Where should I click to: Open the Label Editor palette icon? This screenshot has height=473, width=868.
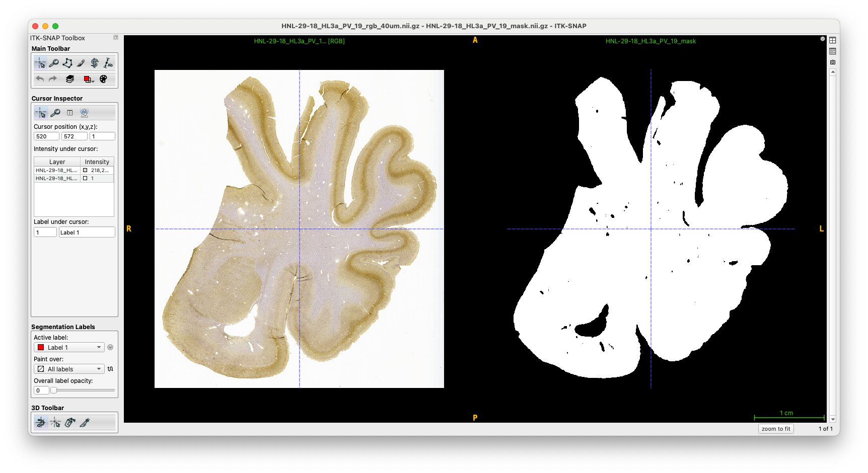coord(103,79)
